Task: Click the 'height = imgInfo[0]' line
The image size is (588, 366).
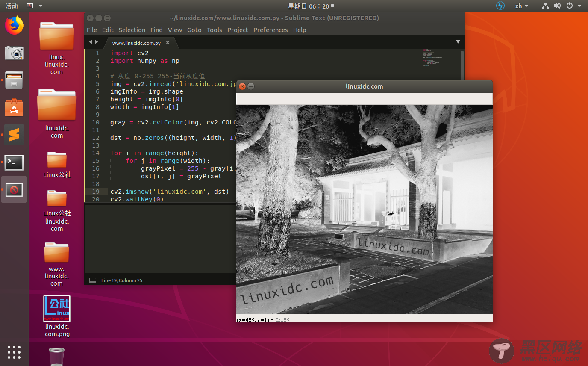Action: pos(147,99)
